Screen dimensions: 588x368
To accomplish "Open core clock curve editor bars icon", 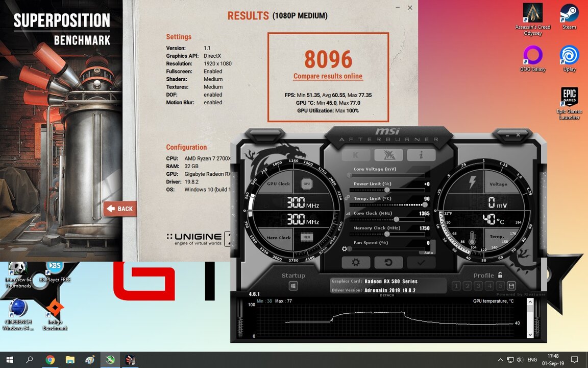I will (348, 214).
